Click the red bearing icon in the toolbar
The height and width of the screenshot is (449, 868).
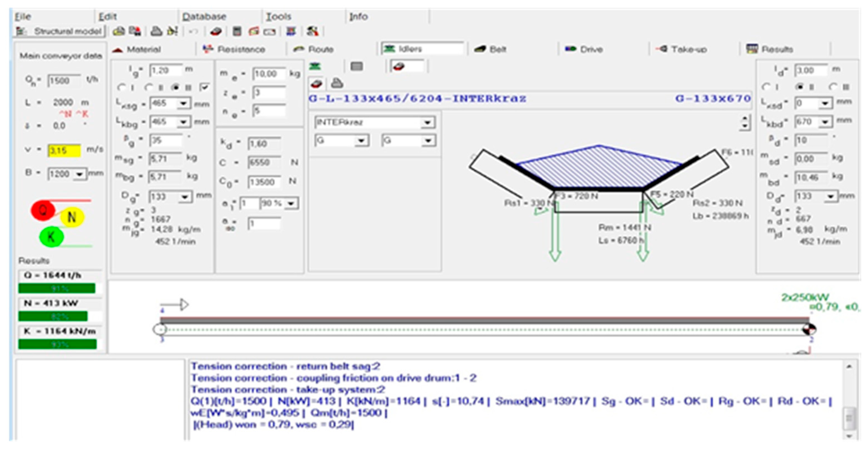[x=216, y=31]
